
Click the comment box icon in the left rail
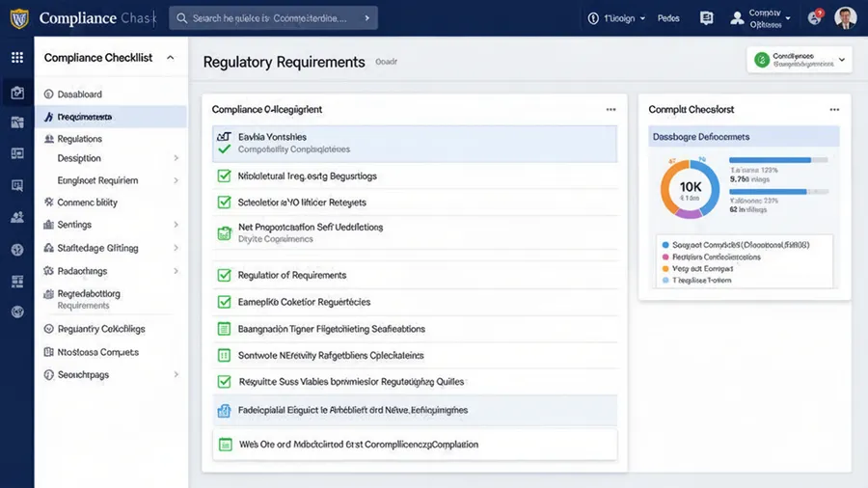tap(17, 185)
